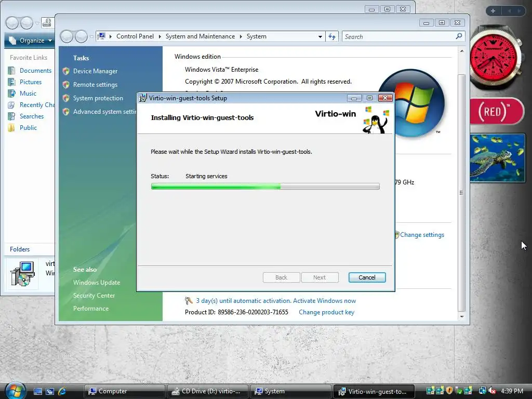The height and width of the screenshot is (399, 532).
Task: Open Security Center under See also
Action: coord(94,296)
